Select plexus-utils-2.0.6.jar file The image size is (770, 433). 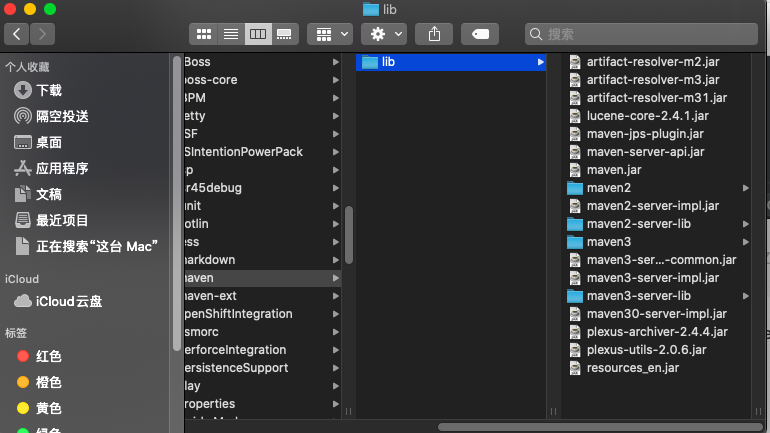(x=637, y=350)
